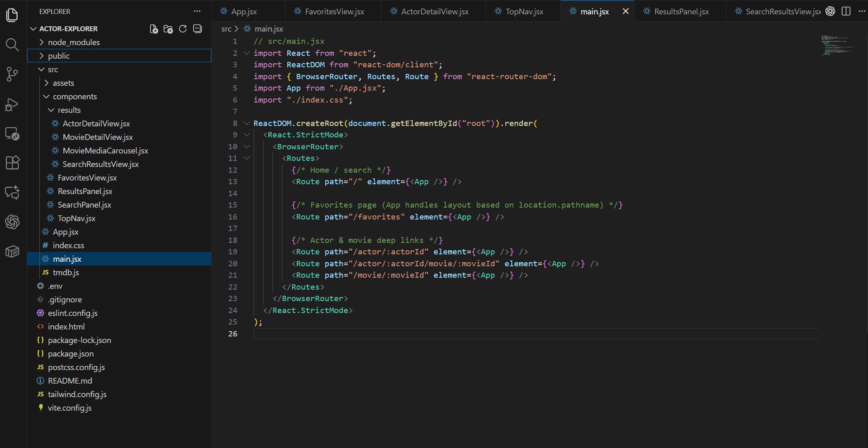
Task: Open eslint.config.js in the file tree
Action: tap(119, 313)
